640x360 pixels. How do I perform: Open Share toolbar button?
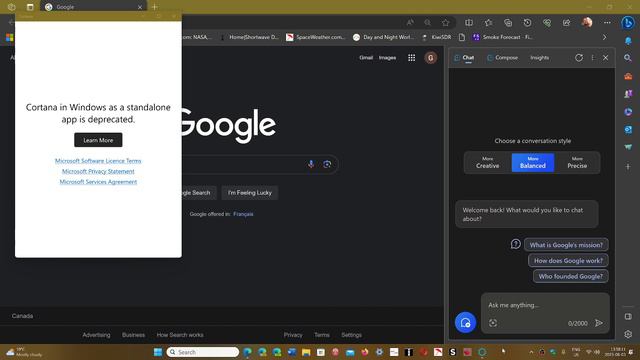tap(567, 22)
